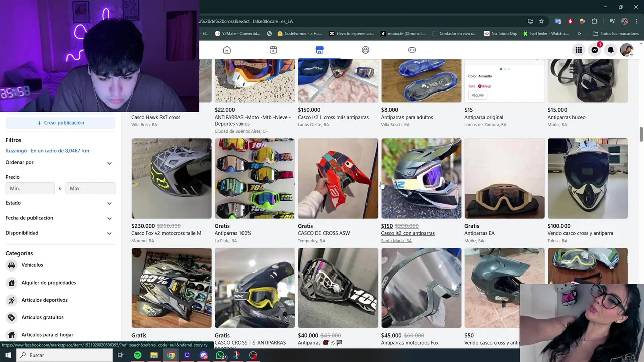This screenshot has width=644, height=362.
Task: Click the maximum price field
Action: (91, 188)
